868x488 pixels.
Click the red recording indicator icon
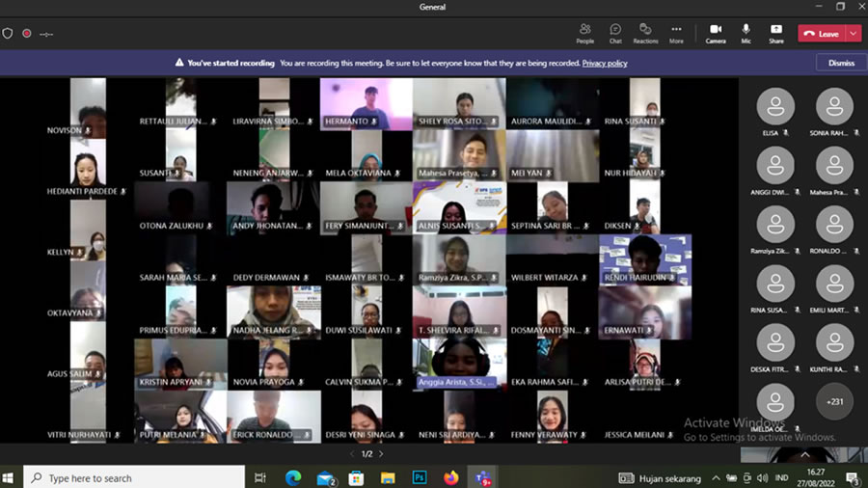(x=26, y=33)
